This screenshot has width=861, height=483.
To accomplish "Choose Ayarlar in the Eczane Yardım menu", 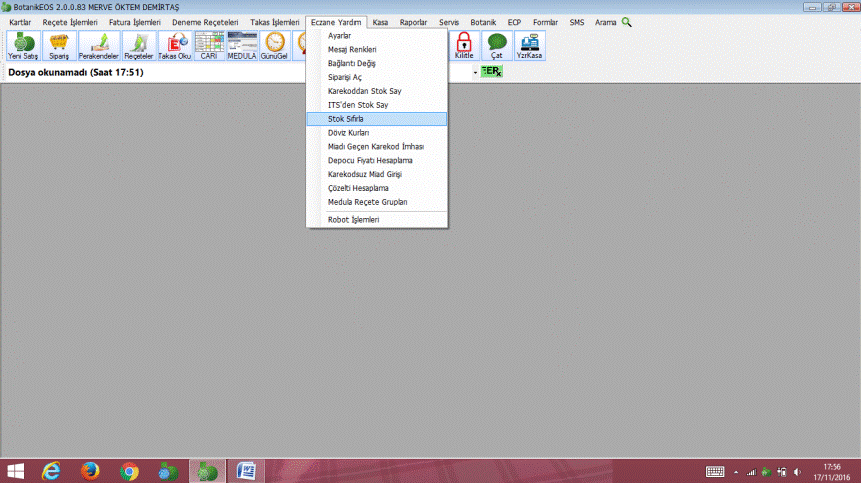I will pyautogui.click(x=339, y=35).
